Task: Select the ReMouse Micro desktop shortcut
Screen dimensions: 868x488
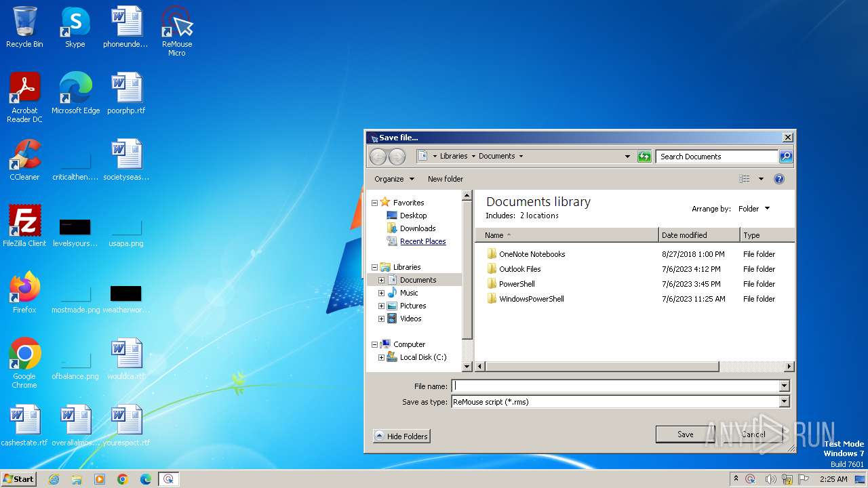Action: tap(177, 31)
